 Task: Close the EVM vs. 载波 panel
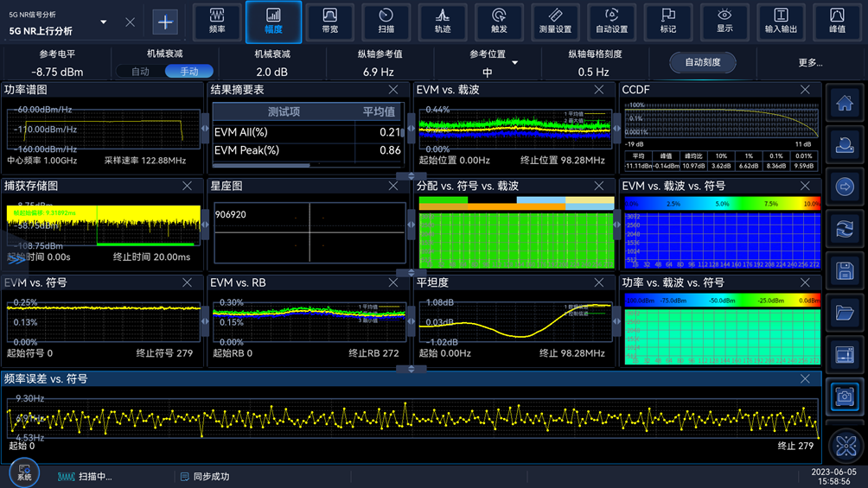[599, 90]
